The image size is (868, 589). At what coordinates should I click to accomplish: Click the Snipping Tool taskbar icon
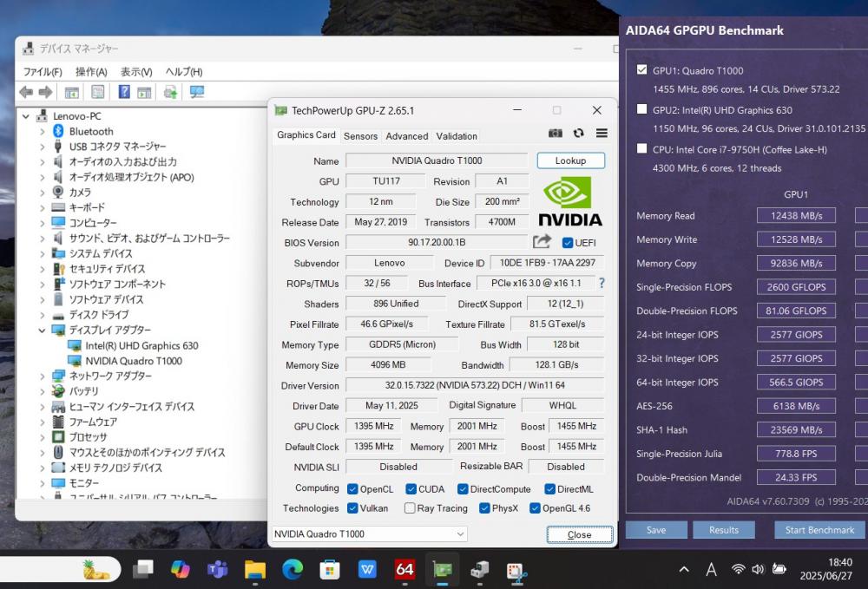tap(517, 572)
